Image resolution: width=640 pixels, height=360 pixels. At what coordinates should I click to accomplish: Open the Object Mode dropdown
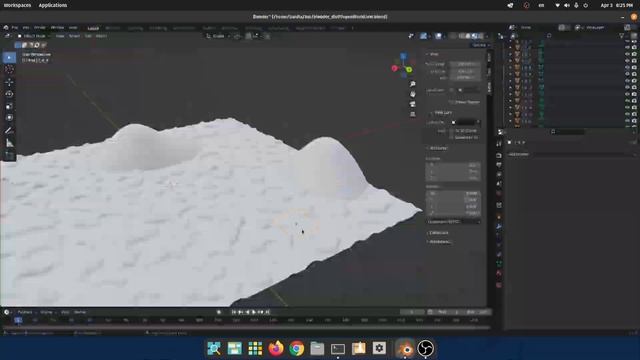(x=33, y=36)
